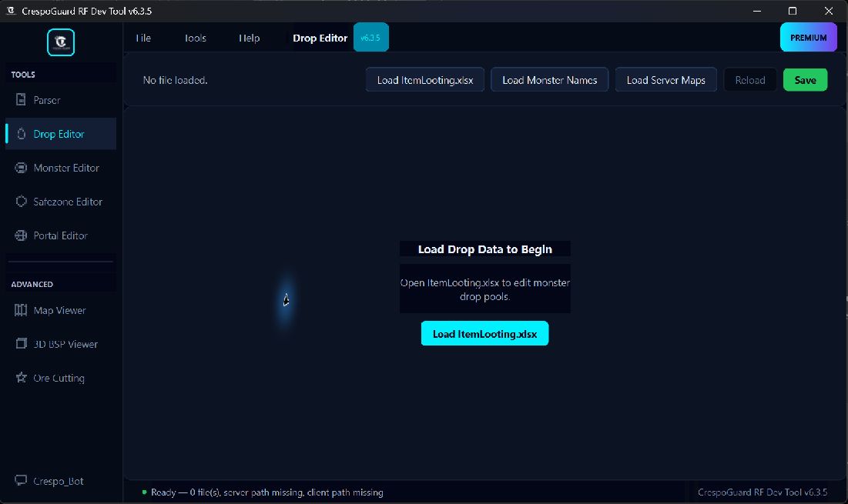Click the 3D BSP Viewer cube icon
This screenshot has width=848, height=504.
pos(21,343)
